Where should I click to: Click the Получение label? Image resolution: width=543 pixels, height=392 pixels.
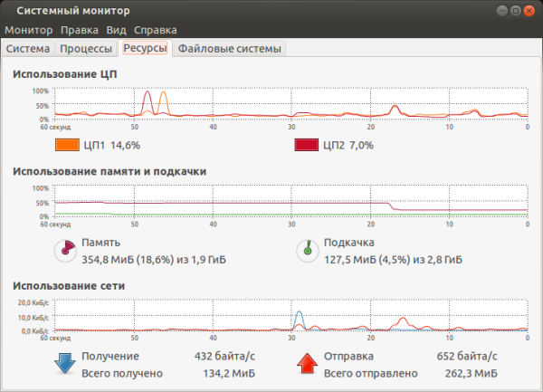click(x=110, y=356)
